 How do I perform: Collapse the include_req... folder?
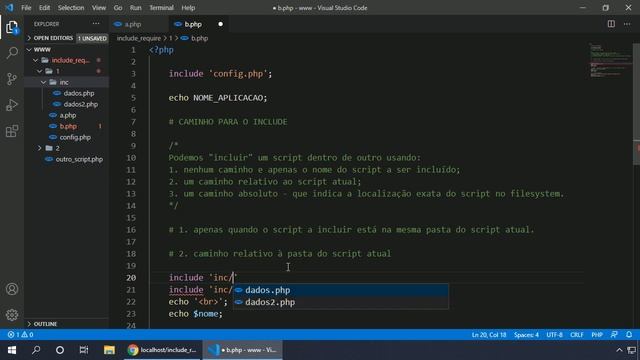click(x=36, y=60)
